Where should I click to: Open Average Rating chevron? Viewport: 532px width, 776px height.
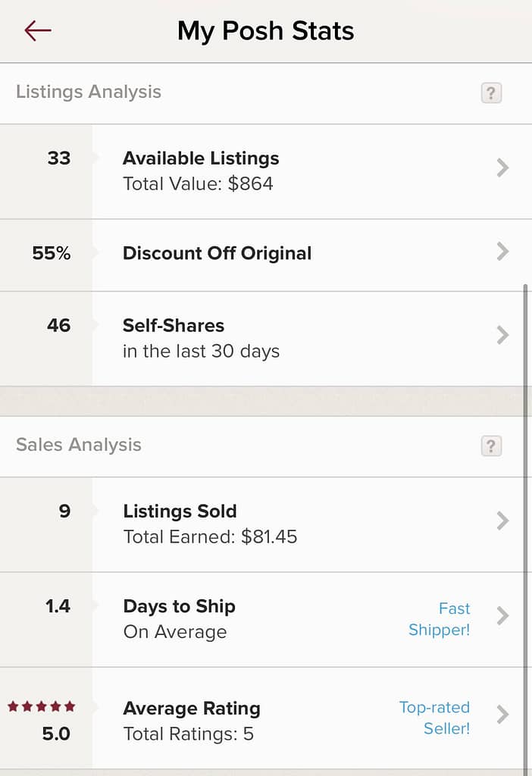tap(502, 714)
